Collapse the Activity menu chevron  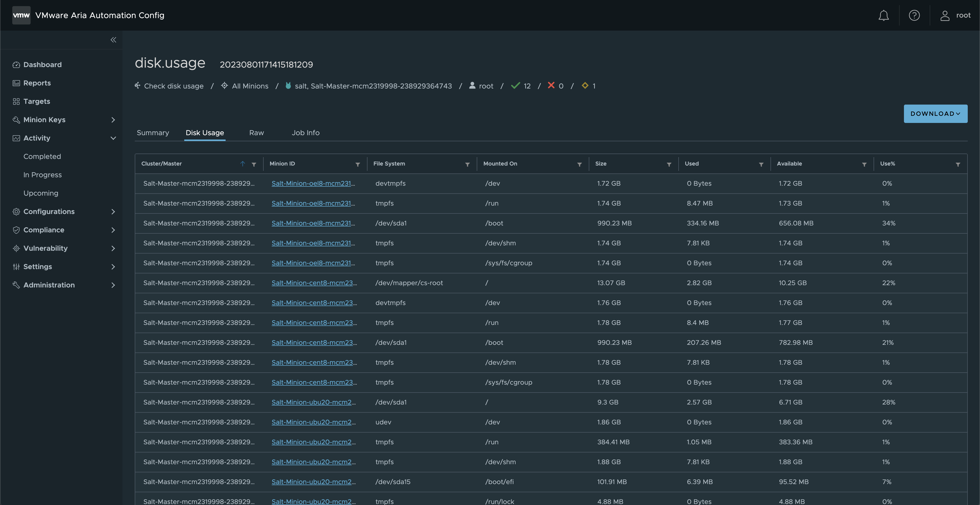(113, 138)
